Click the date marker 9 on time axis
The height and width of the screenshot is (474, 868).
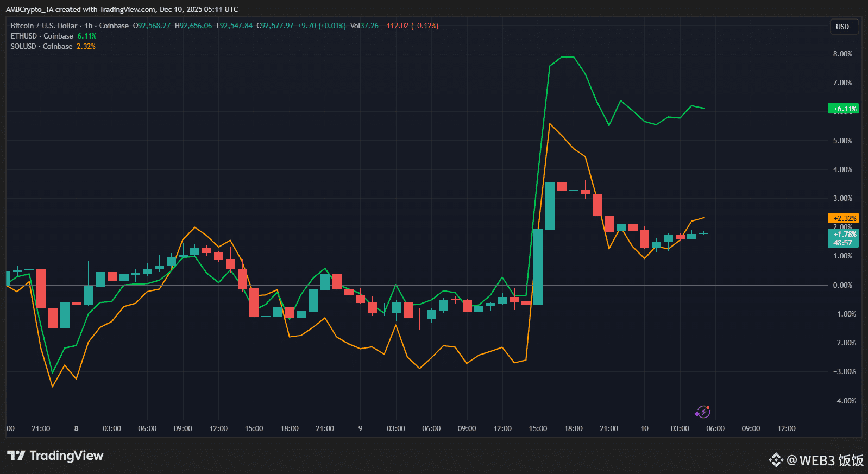(360, 428)
